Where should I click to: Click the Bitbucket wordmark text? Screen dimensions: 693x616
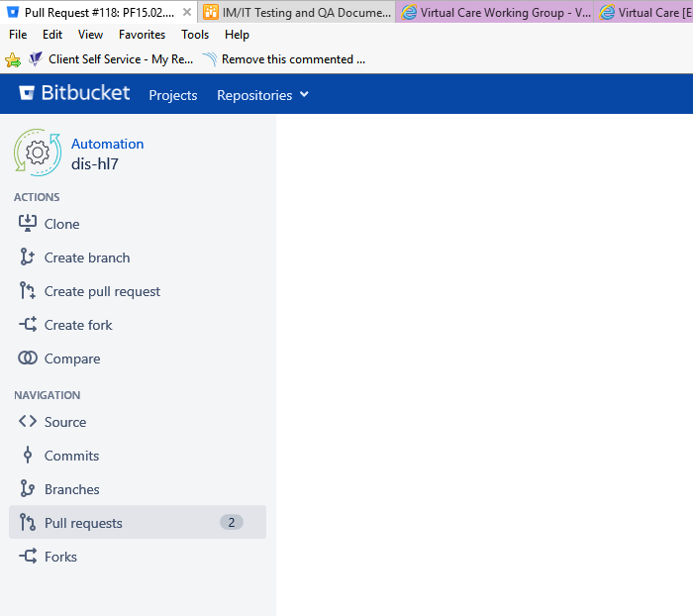(x=85, y=93)
